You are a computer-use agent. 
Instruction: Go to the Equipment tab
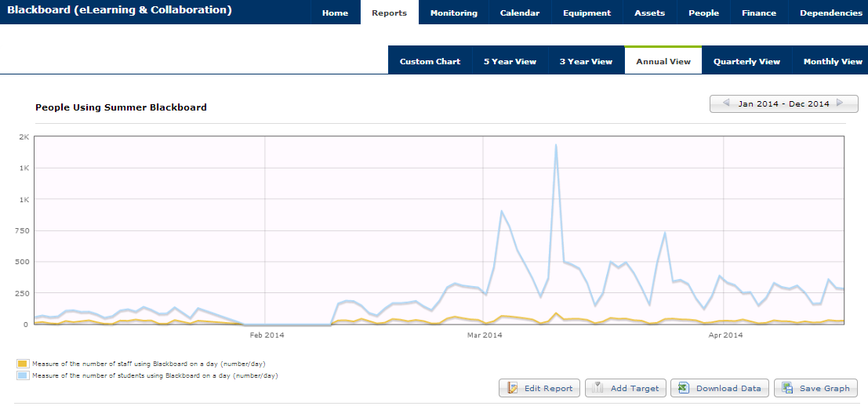coord(587,13)
